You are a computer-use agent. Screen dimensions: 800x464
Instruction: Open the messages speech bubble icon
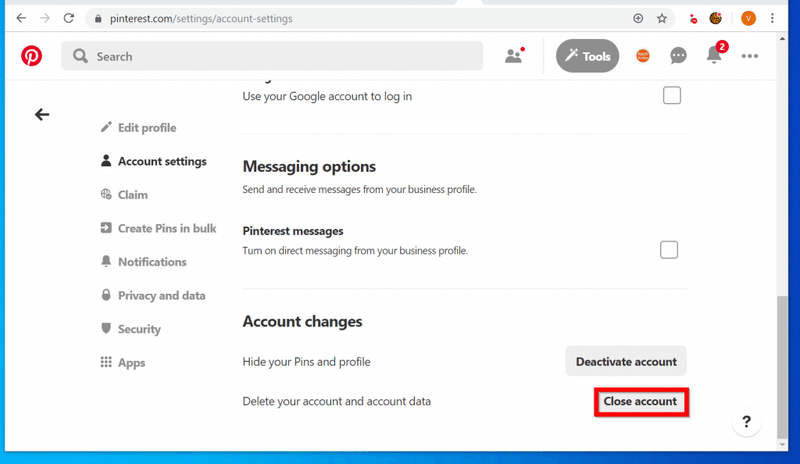pyautogui.click(x=678, y=56)
